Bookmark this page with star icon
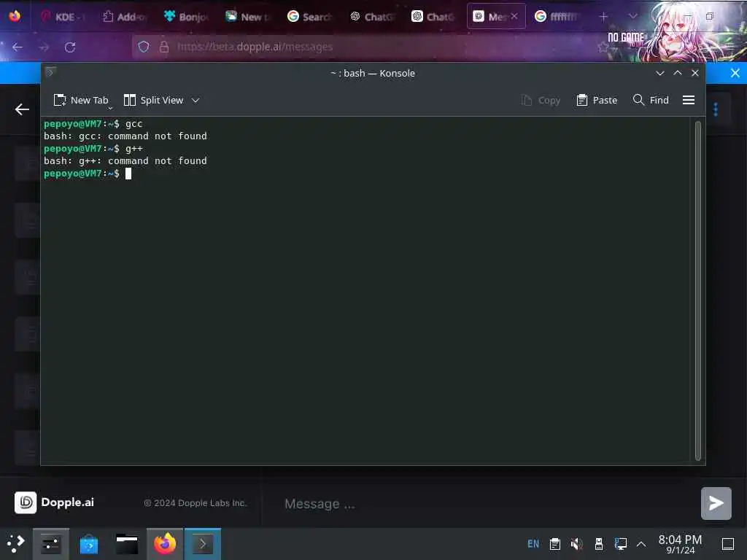This screenshot has width=747, height=560. [603, 47]
